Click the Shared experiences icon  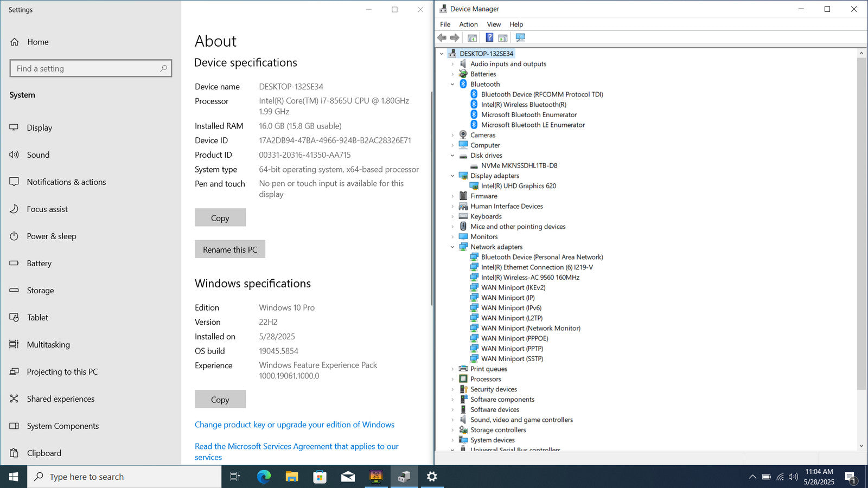pyautogui.click(x=14, y=399)
